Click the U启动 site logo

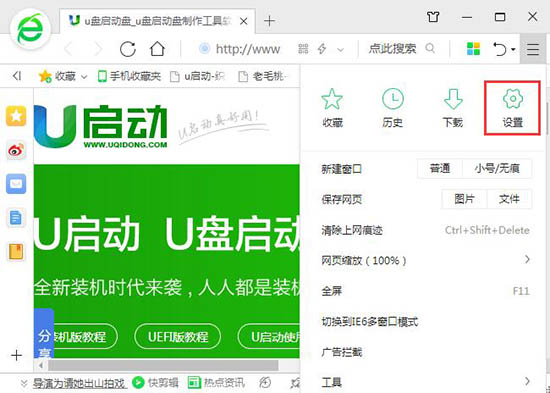point(101,127)
